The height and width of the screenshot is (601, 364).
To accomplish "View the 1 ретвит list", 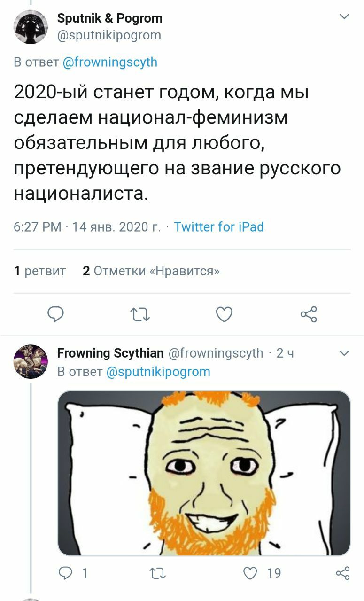I will [x=39, y=271].
